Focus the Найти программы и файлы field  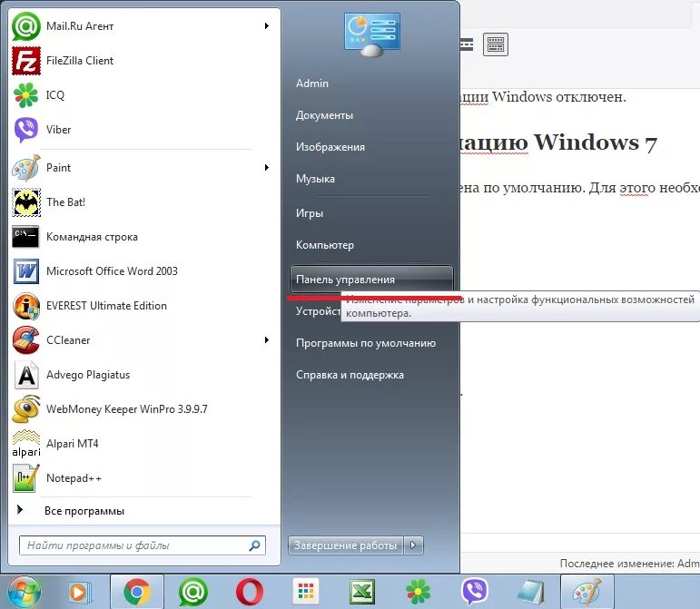point(143,545)
